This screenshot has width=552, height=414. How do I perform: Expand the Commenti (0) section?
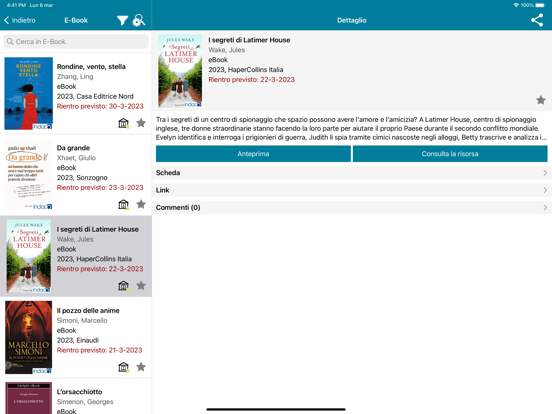coord(352,207)
